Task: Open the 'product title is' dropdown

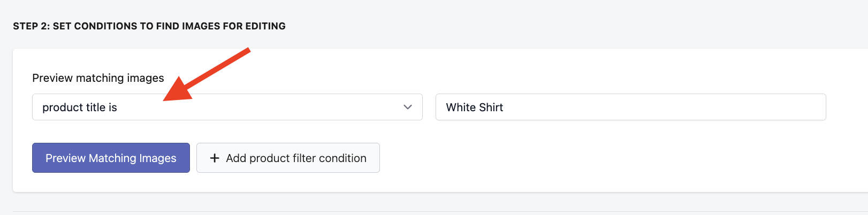Action: [x=227, y=107]
